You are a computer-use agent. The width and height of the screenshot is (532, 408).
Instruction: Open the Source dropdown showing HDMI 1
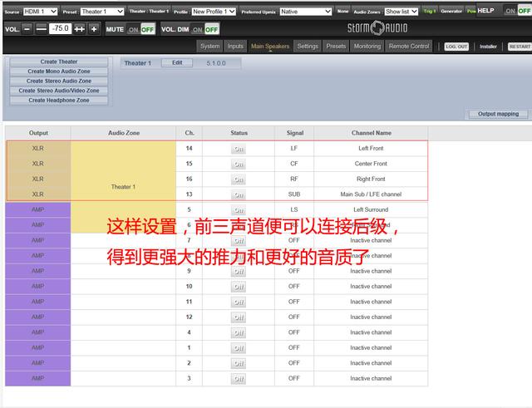(40, 12)
